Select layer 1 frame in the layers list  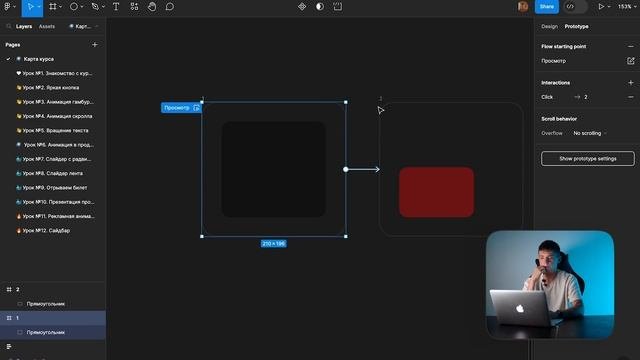click(x=53, y=318)
